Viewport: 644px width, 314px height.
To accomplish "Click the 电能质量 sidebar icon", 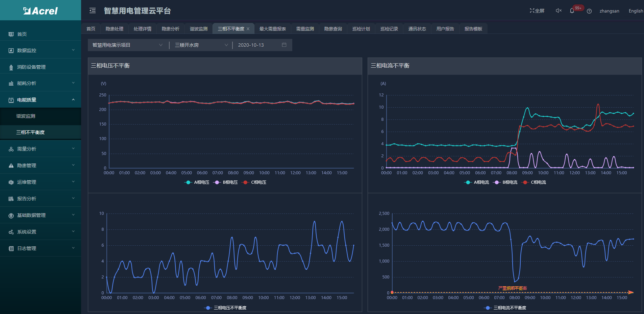I will pos(11,100).
